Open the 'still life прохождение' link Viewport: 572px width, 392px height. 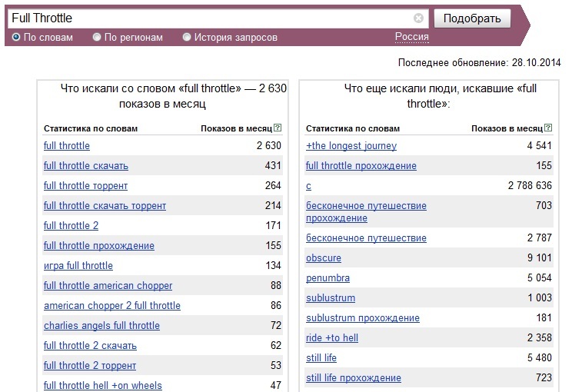(x=354, y=378)
